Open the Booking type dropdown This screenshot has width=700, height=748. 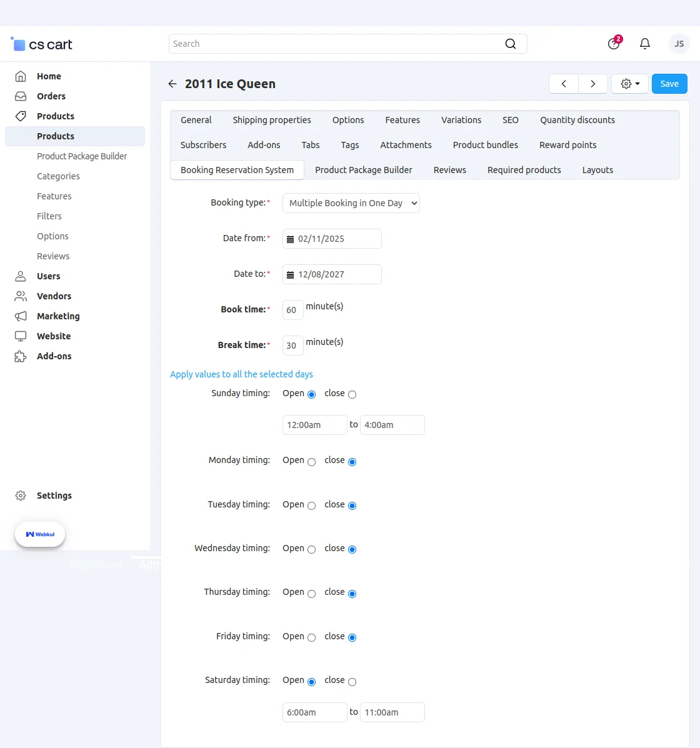pos(351,202)
